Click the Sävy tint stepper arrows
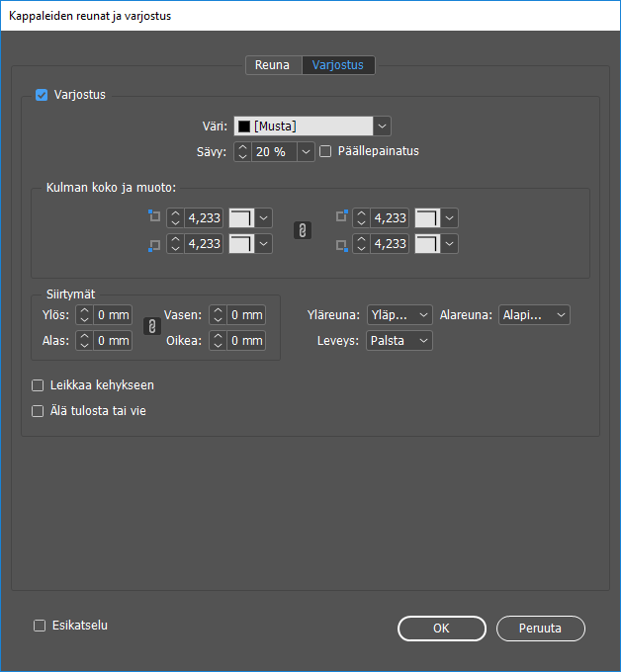This screenshot has height=672, width=621. point(243,152)
